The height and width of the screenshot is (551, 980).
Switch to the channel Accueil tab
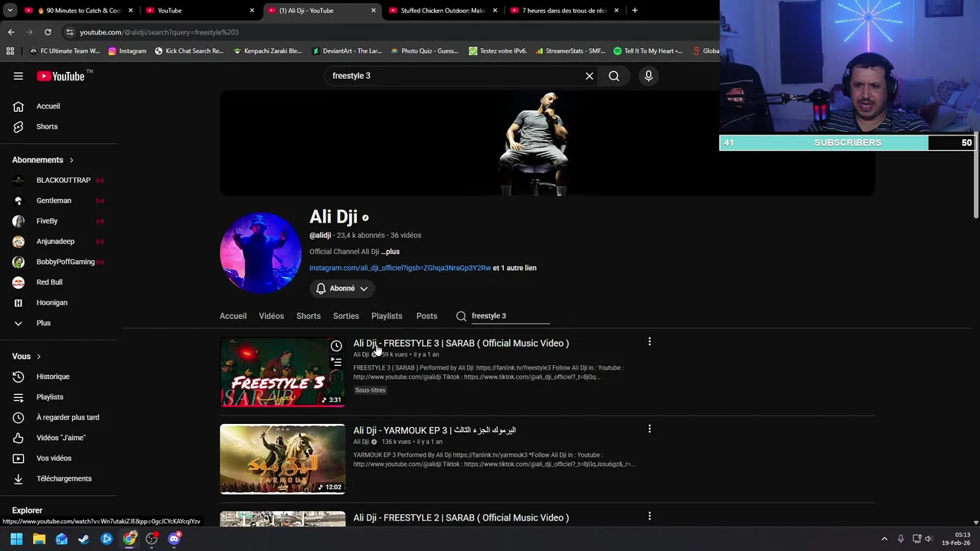pos(233,316)
